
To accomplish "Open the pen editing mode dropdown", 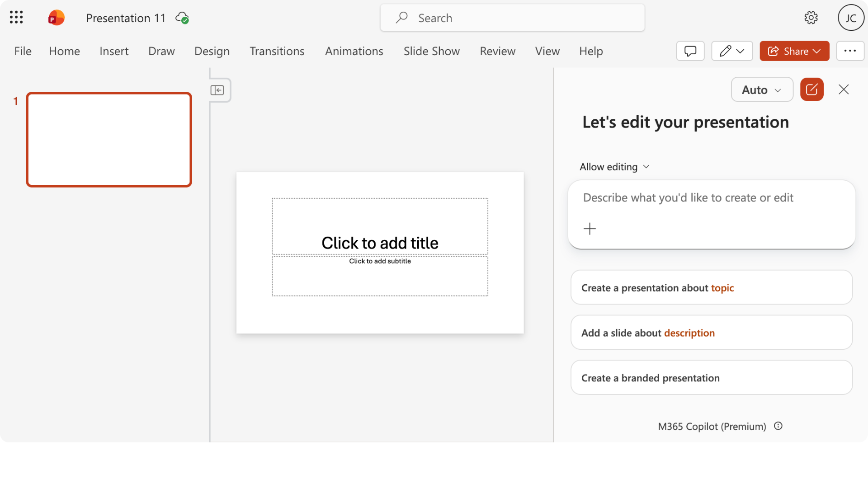I will click(x=732, y=51).
